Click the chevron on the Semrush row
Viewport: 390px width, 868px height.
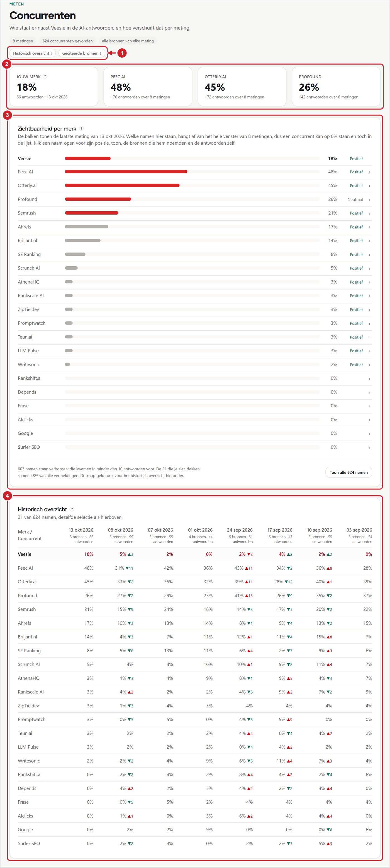[369, 213]
